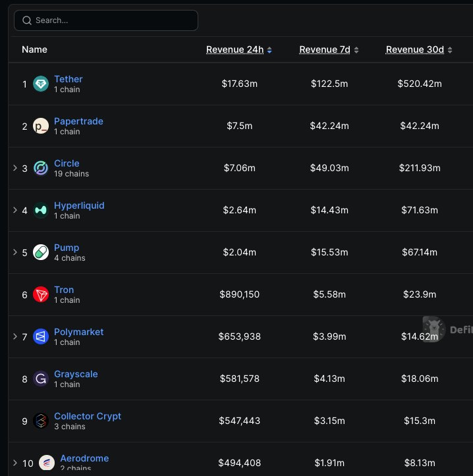
Task: Click Pump's 30d revenue $67.14m
Action: pos(420,252)
